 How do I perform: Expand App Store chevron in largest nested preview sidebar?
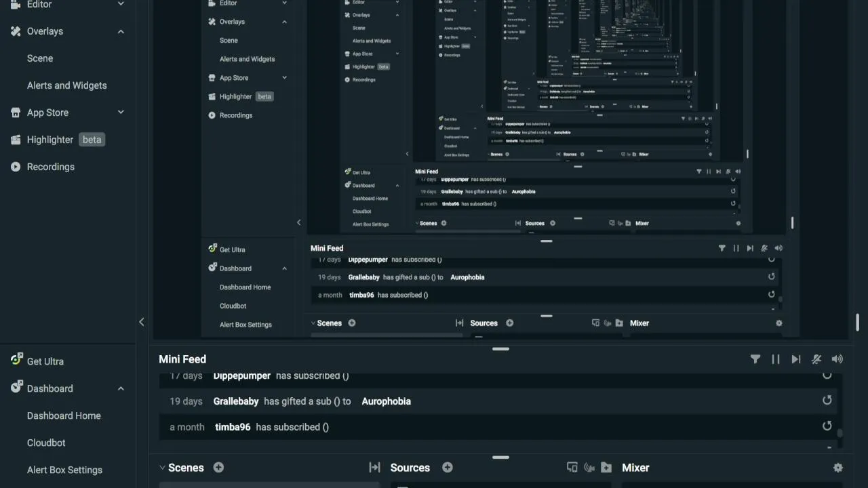coord(284,78)
